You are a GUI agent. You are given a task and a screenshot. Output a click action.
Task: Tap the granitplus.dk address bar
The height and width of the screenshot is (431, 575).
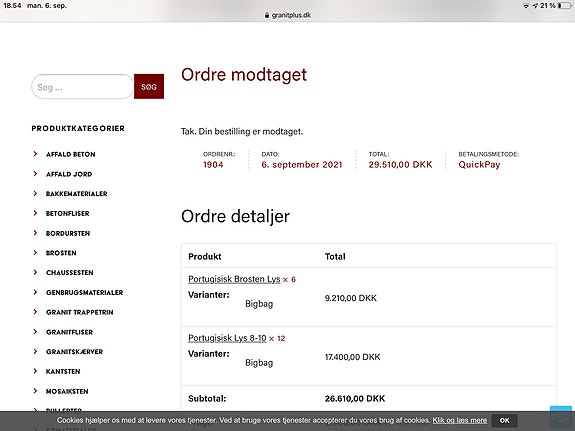point(288,15)
